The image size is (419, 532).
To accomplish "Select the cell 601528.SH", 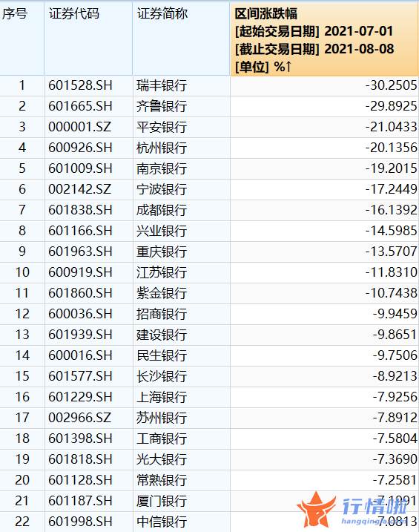I will coord(88,85).
